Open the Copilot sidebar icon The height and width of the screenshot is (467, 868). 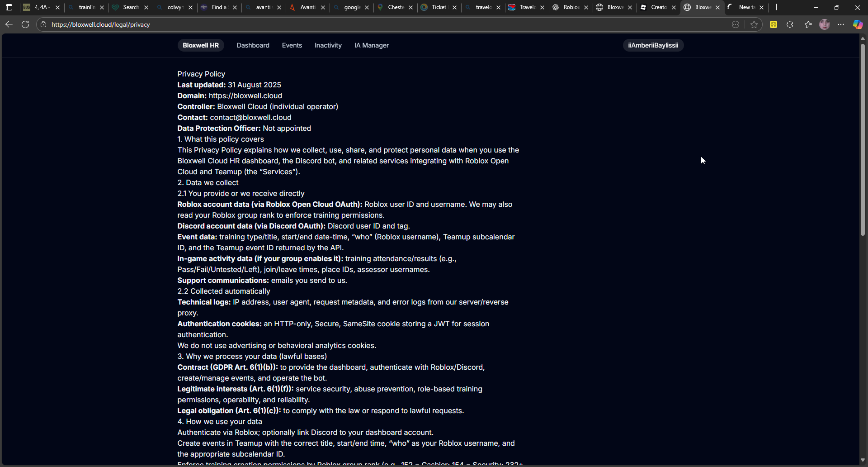pyautogui.click(x=858, y=24)
